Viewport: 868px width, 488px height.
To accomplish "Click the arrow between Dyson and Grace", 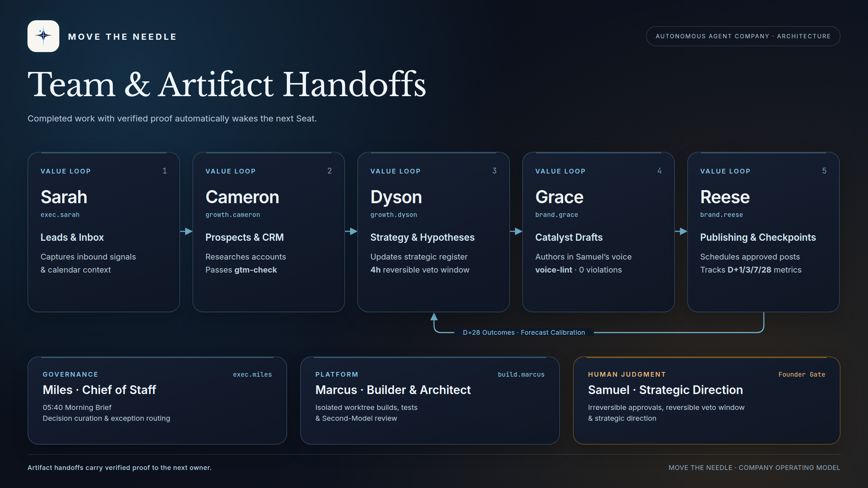I will pos(516,231).
